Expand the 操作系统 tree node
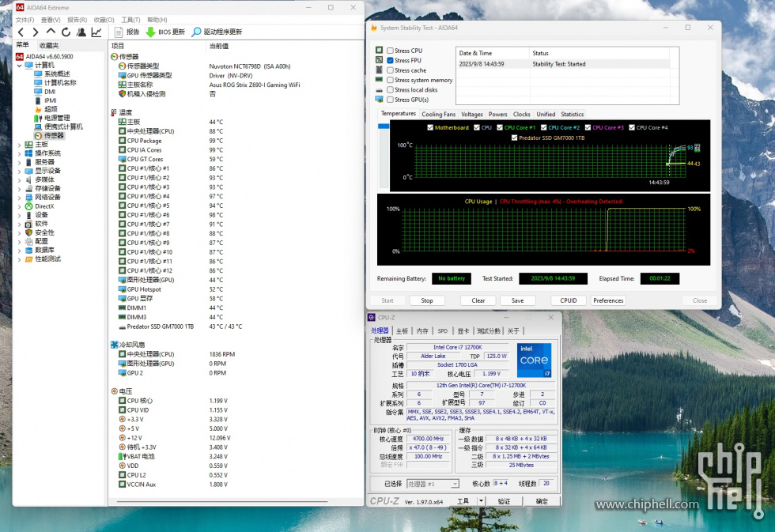The image size is (775, 532). (19, 153)
